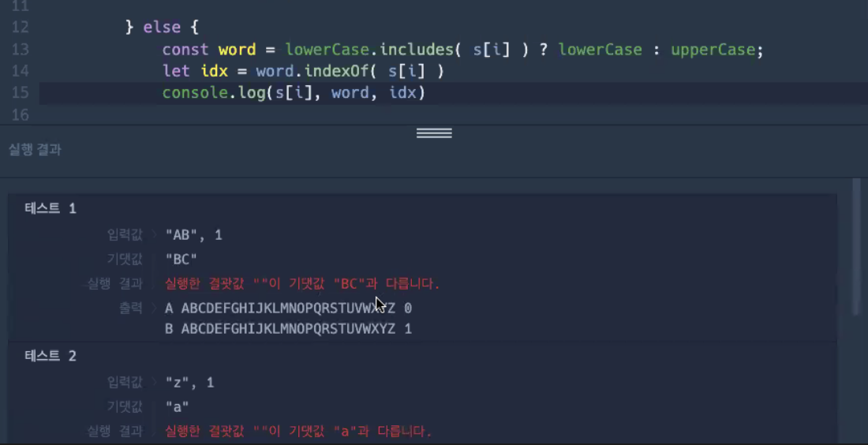Screen dimensions: 868x445
Task: Click the '입력값' label in test 1
Action: click(x=125, y=235)
